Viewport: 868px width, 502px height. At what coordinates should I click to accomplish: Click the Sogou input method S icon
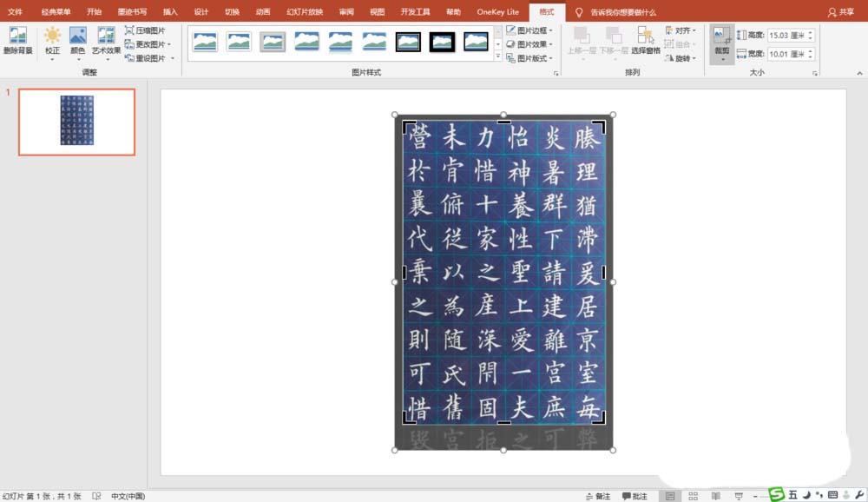(777, 494)
